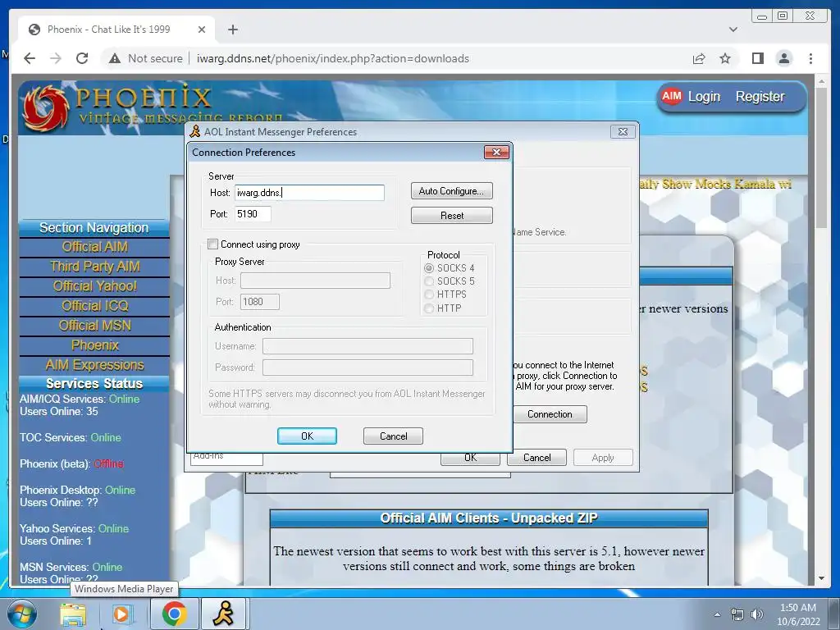
Task: Open Official AIM in section navigation
Action: coord(95,247)
